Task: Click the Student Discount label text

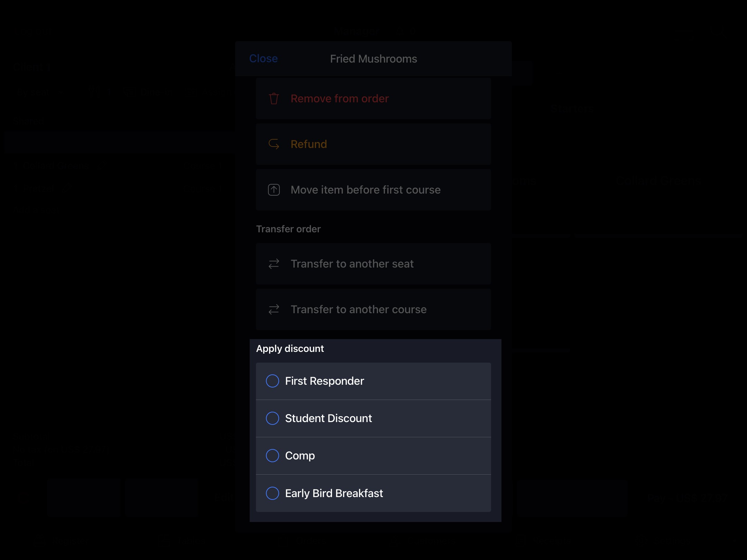Action: click(329, 418)
